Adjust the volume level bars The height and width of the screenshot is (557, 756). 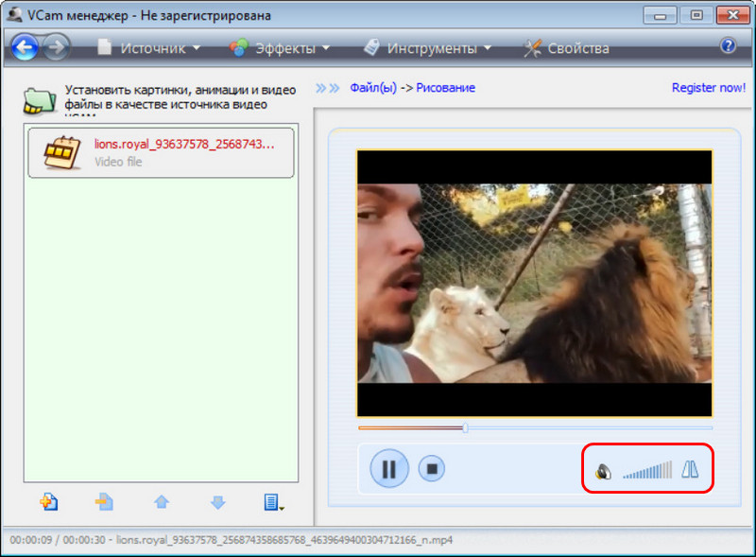[647, 470]
